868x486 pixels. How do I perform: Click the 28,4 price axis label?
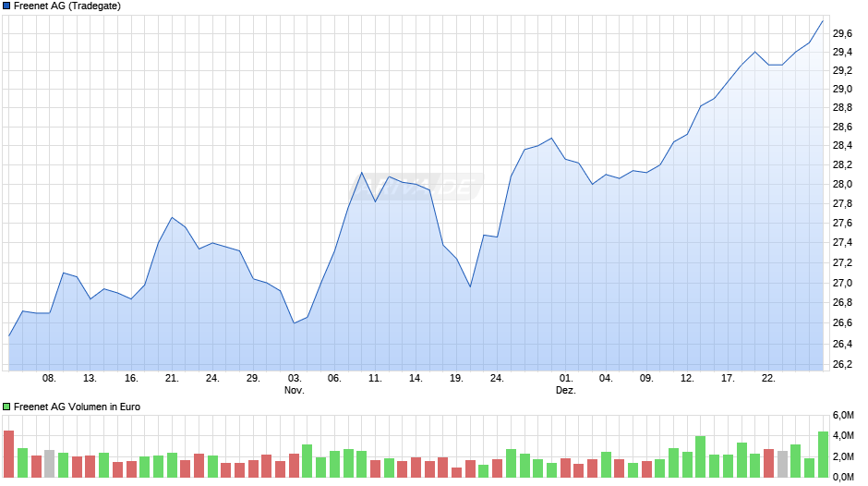pyautogui.click(x=842, y=146)
